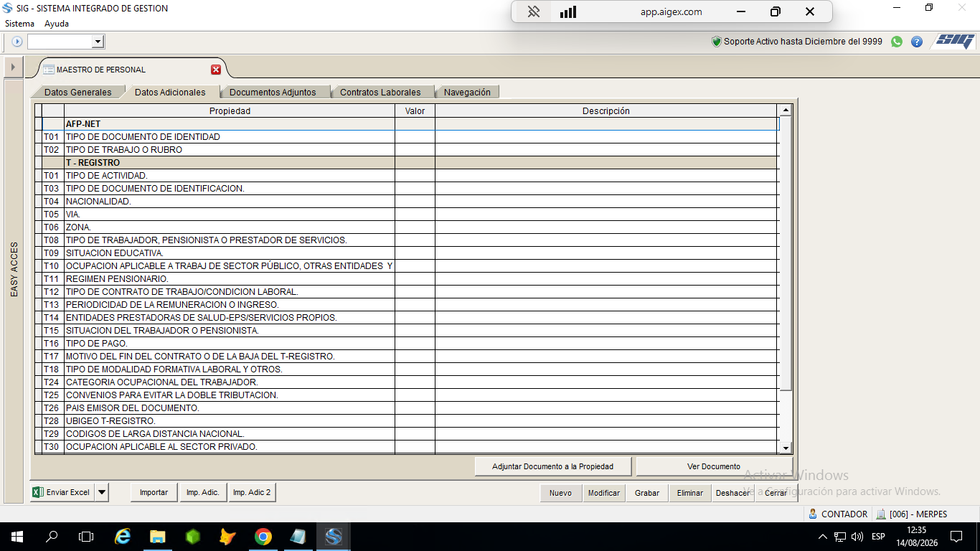Click the Grabar button
This screenshot has width=980, height=551.
coord(647,493)
